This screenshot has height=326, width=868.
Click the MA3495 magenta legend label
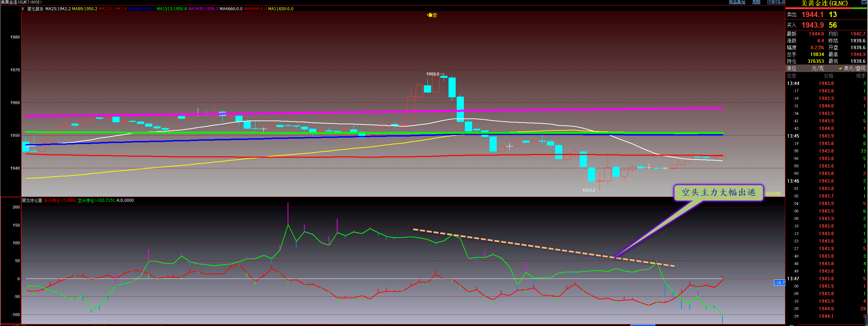click(x=203, y=9)
